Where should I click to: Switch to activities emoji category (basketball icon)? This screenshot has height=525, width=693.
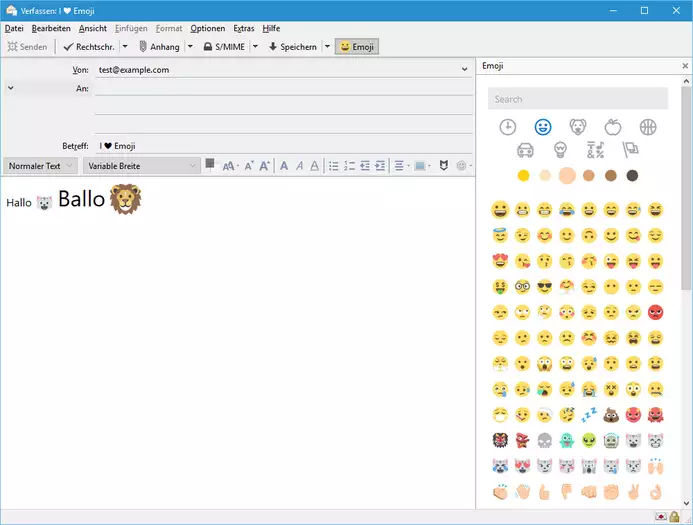pyautogui.click(x=648, y=127)
